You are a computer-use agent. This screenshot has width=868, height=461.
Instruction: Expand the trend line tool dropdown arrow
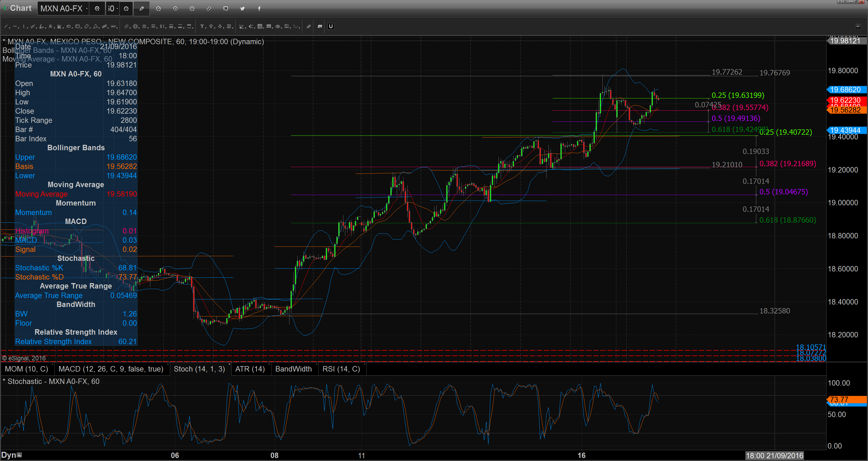coord(10,28)
